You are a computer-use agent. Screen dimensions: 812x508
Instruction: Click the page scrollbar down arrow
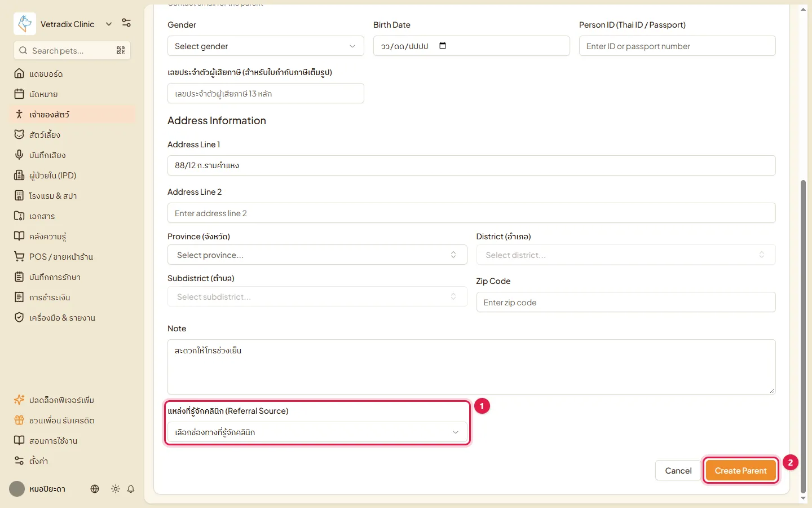point(804,498)
